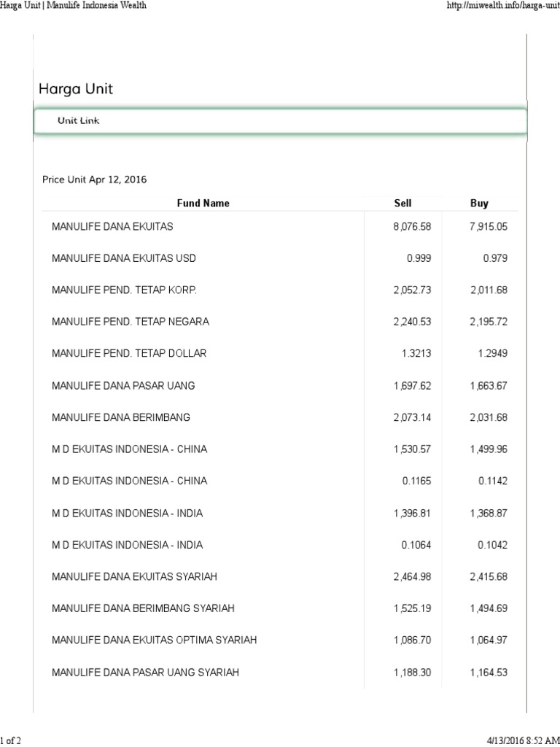
Task: Click the sell price 1,086.70
Action: pyautogui.click(x=412, y=640)
